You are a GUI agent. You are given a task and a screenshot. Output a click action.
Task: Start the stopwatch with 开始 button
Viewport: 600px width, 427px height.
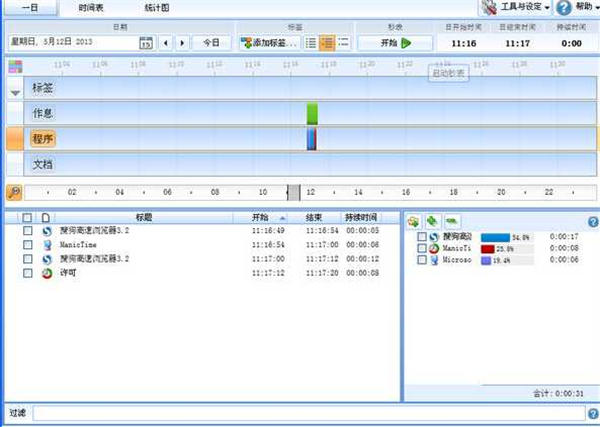point(395,43)
